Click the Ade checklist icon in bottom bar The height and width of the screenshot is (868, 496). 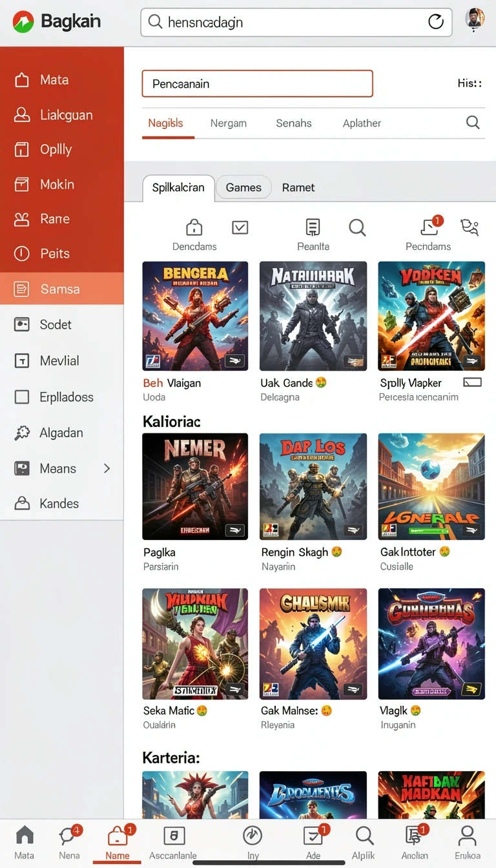click(x=313, y=835)
